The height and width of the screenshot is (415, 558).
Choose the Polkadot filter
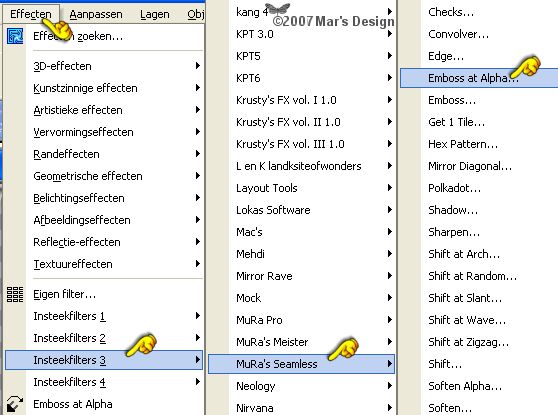pos(454,188)
